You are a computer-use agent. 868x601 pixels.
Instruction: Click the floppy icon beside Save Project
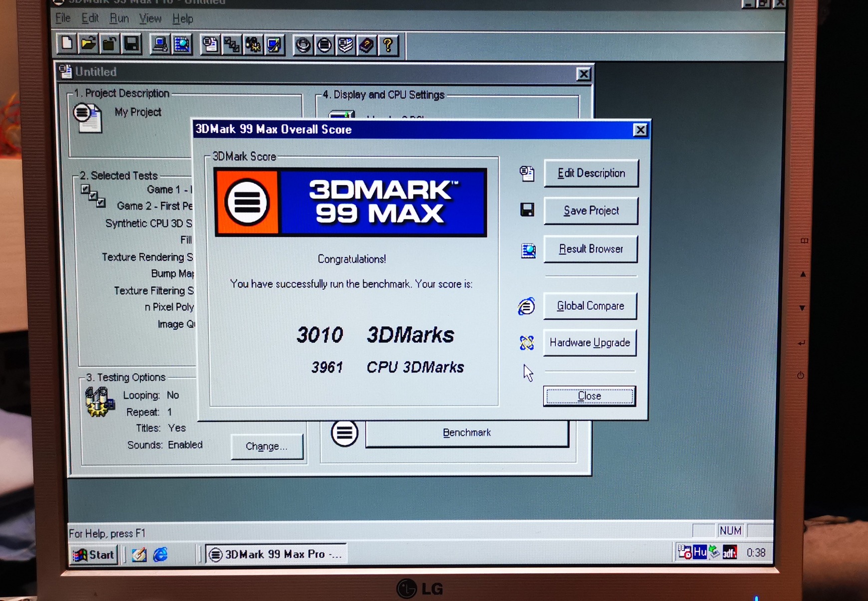point(527,210)
